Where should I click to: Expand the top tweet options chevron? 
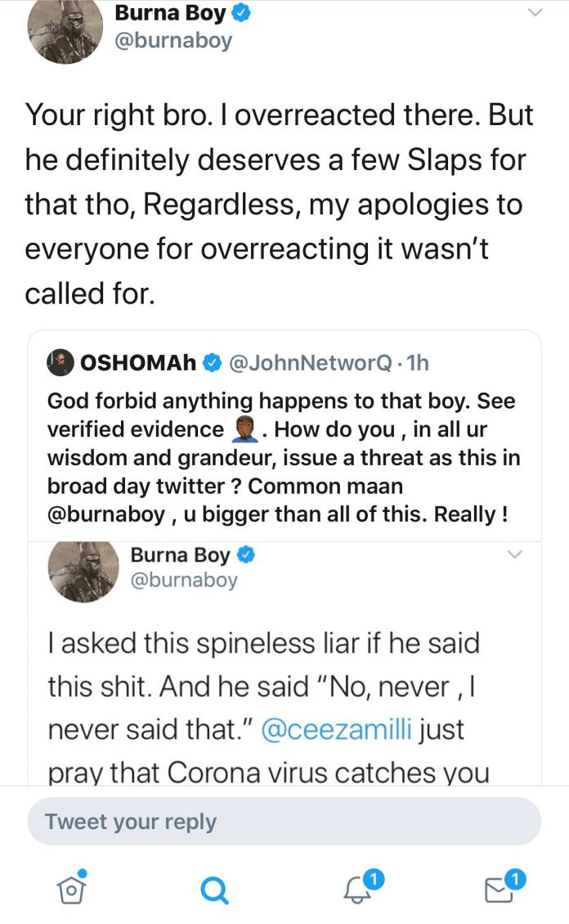[x=535, y=12]
